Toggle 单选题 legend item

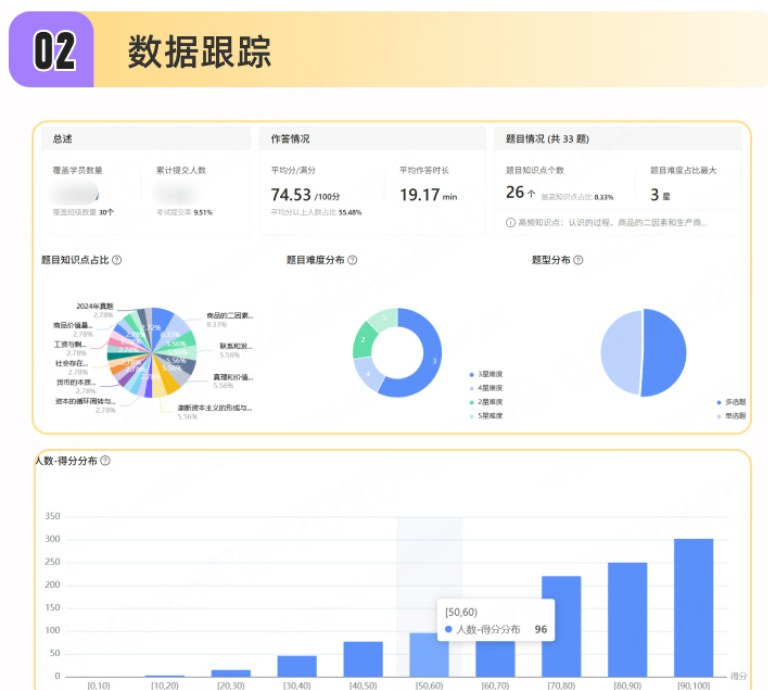coord(731,416)
